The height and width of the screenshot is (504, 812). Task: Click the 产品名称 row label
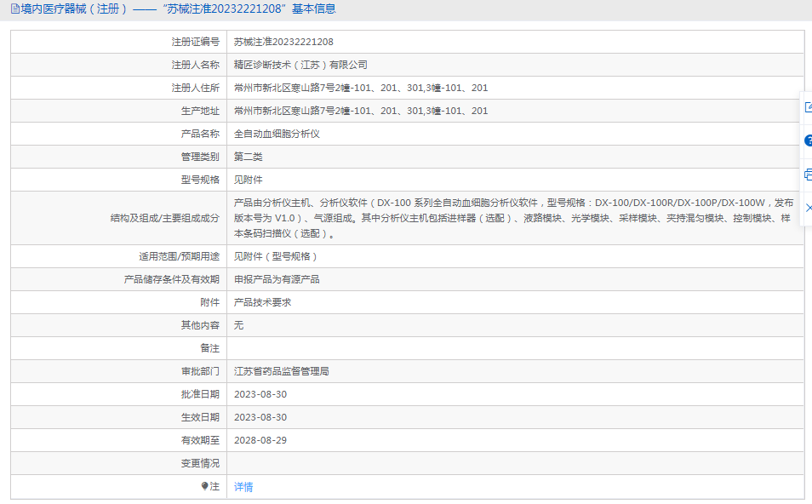click(200, 134)
